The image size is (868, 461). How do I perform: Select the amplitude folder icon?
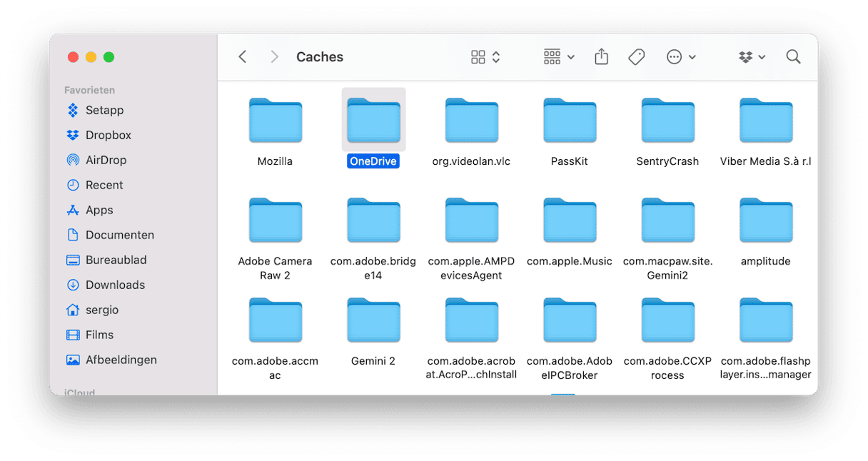coord(766,221)
